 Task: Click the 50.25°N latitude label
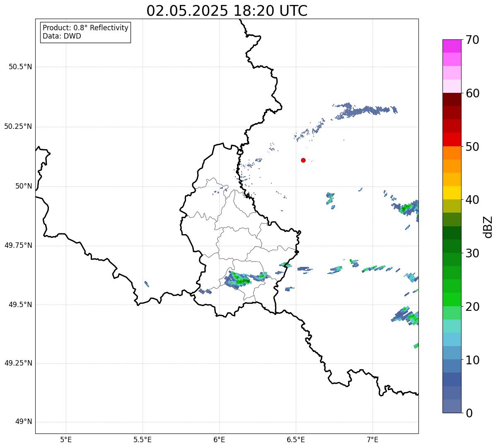tap(18, 126)
